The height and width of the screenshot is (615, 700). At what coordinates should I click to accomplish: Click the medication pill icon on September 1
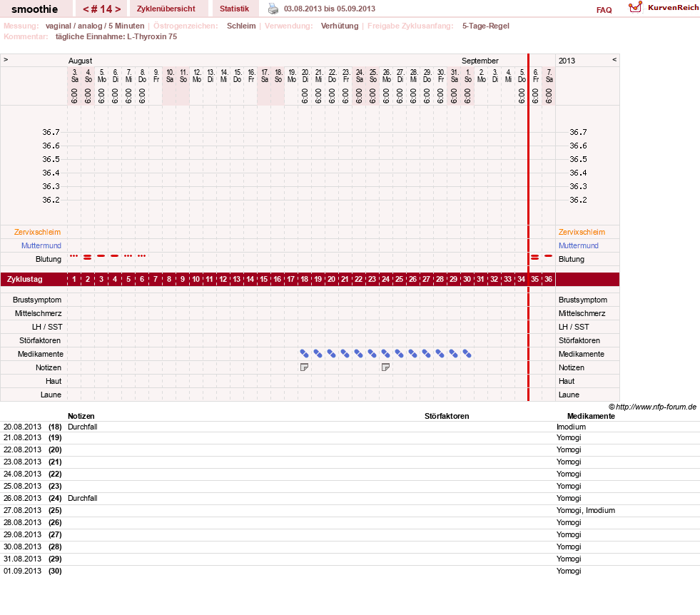click(467, 354)
